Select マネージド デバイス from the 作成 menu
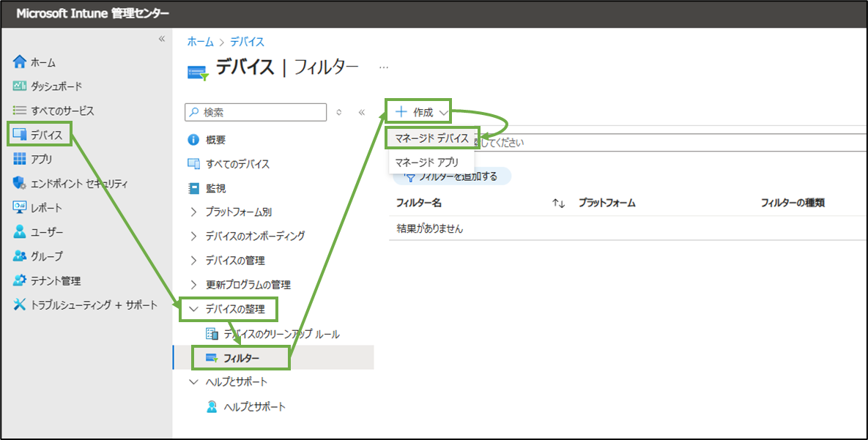The image size is (868, 440). click(x=431, y=138)
